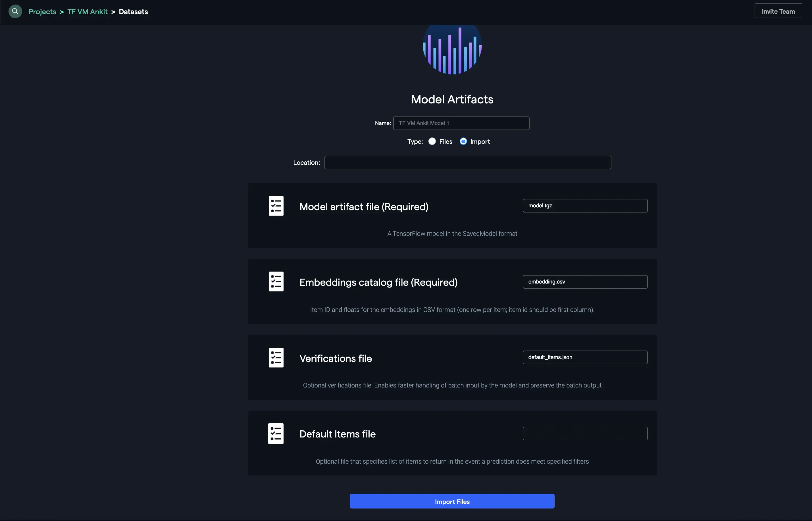Click Import Files button at bottom

pos(452,501)
